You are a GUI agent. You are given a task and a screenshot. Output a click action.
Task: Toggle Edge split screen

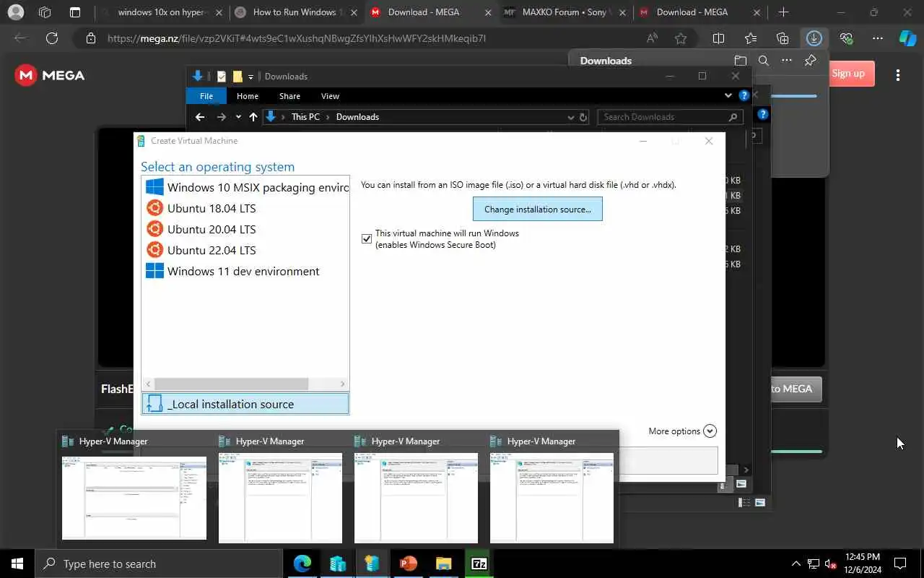718,38
